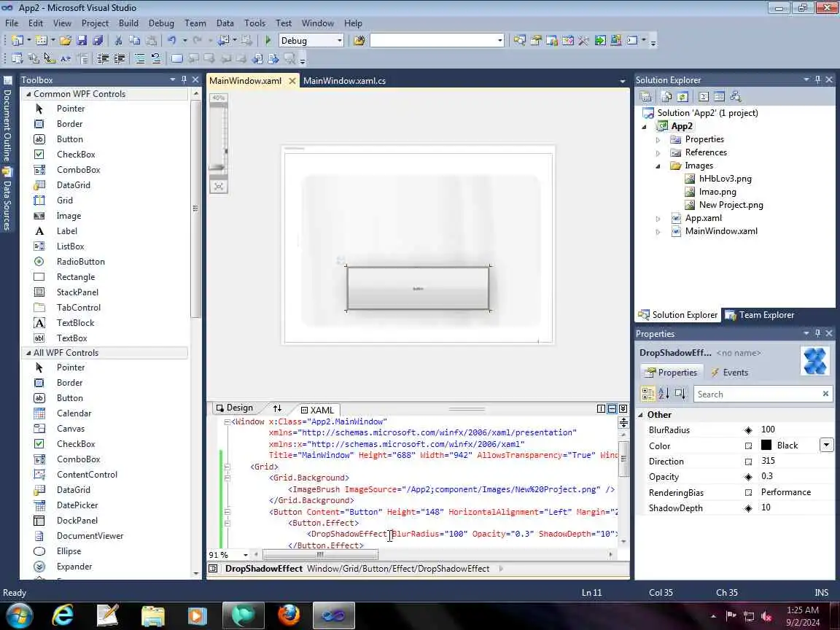Toggle auto-hide pin on Solution Explorer

pyautogui.click(x=817, y=79)
